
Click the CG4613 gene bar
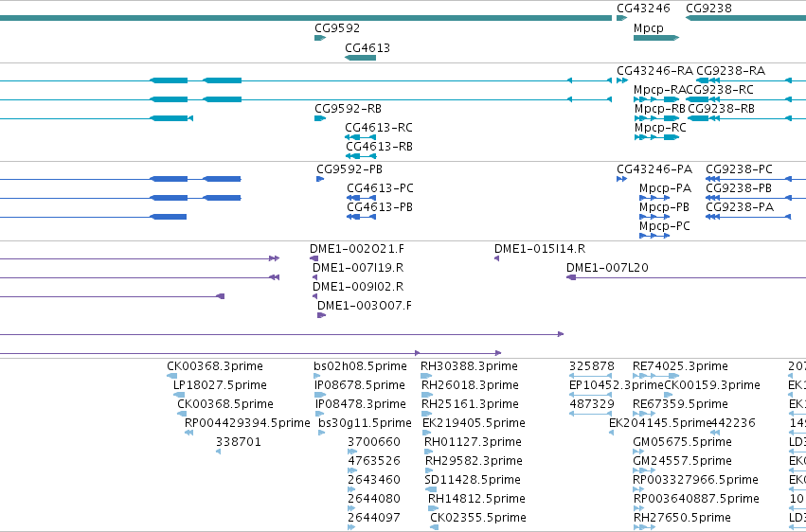coord(360,58)
